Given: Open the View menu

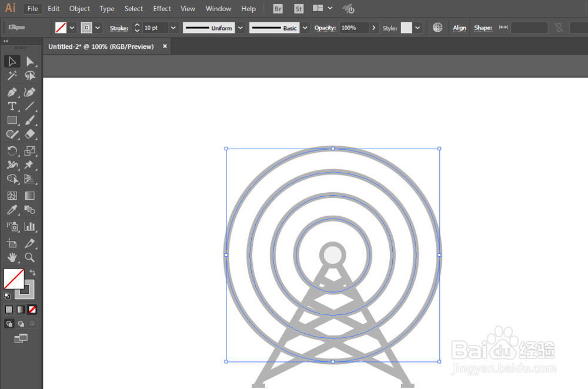Looking at the screenshot, I should click(188, 9).
